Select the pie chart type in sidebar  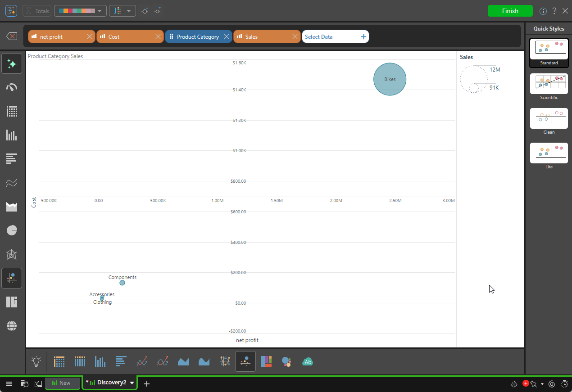pos(12,230)
